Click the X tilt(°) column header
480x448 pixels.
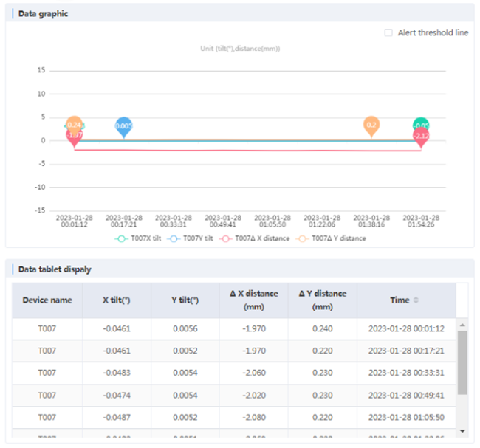pyautogui.click(x=117, y=300)
